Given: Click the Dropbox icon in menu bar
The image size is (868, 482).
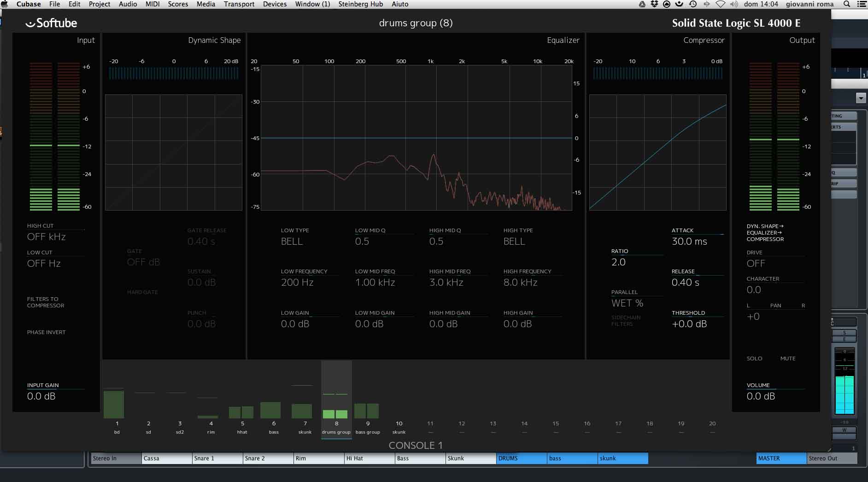Looking at the screenshot, I should point(654,4).
